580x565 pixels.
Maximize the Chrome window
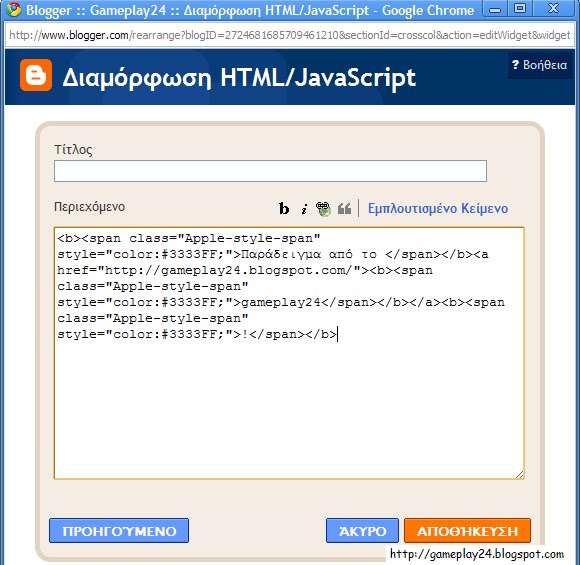(520, 9)
